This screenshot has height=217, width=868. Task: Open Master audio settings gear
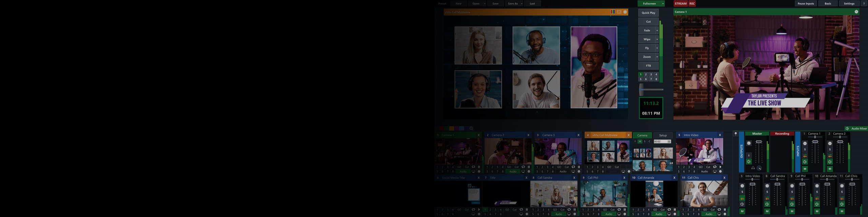tap(749, 143)
